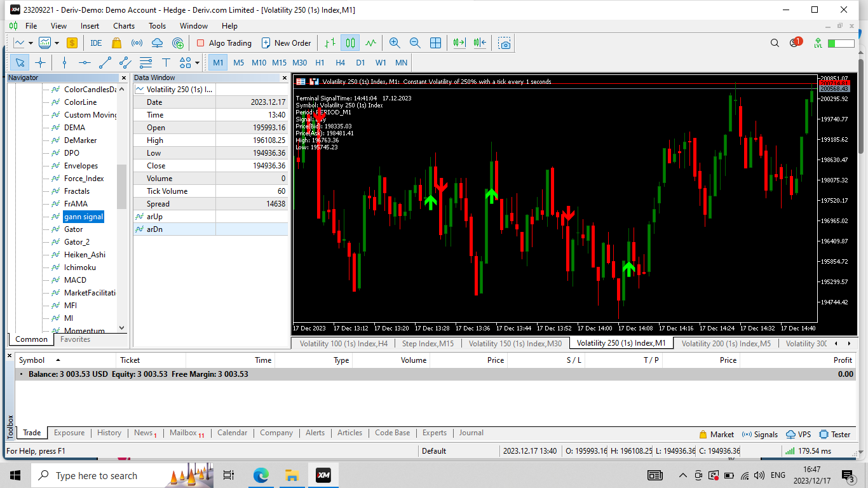
Task: Open the Calendar tab in Toolbox
Action: pos(232,433)
